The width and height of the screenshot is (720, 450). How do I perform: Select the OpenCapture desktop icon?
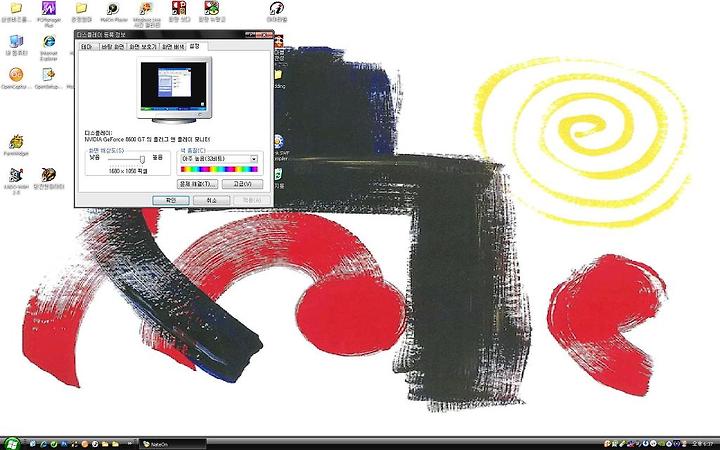coord(16,74)
